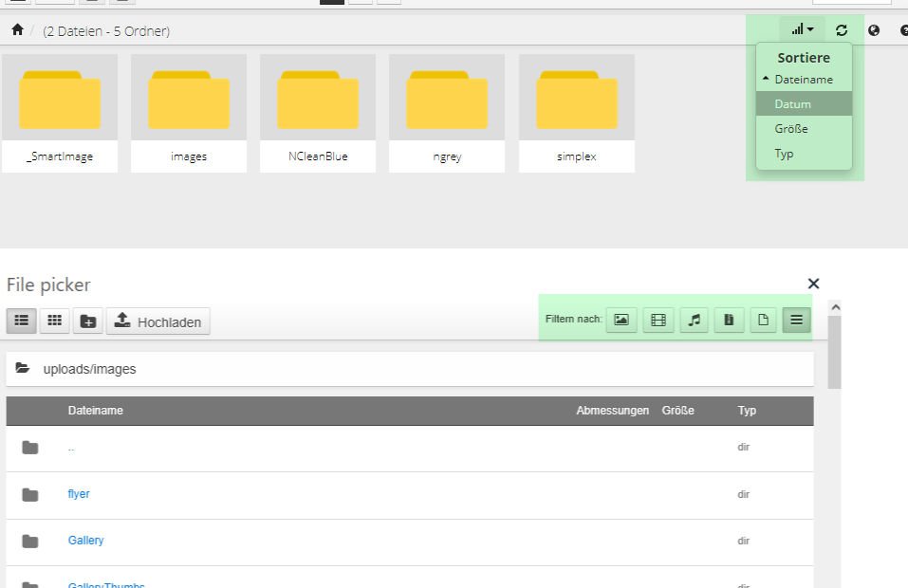Viewport: 908px width, 588px height.
Task: Switch File picker to list view
Action: click(x=21, y=322)
